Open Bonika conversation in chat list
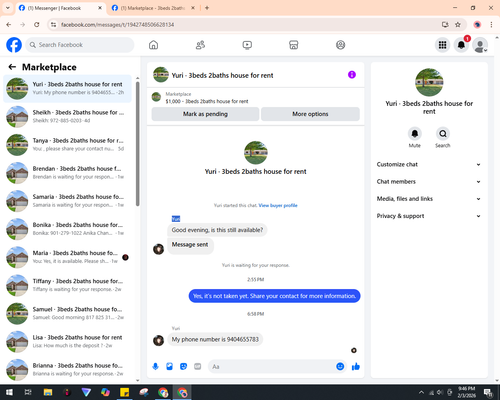 (67, 229)
